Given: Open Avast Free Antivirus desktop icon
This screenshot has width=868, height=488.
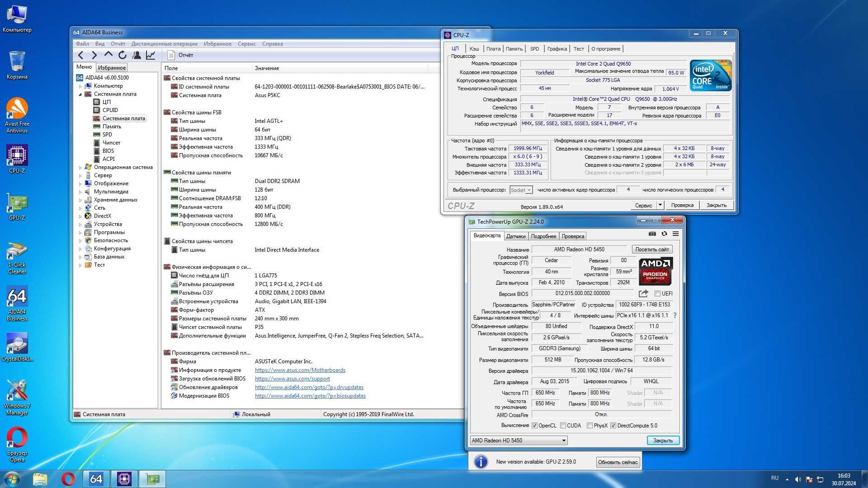Looking at the screenshot, I should [x=17, y=116].
